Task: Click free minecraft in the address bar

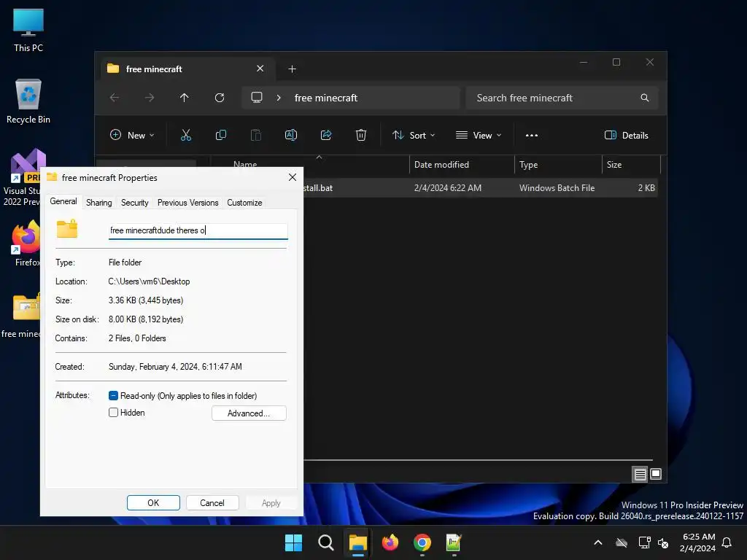Action: click(326, 98)
